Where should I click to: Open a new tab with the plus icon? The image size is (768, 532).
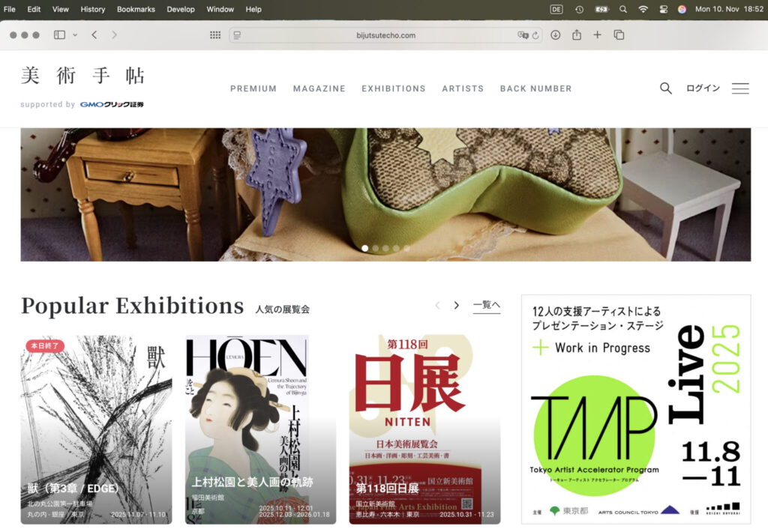click(x=596, y=34)
